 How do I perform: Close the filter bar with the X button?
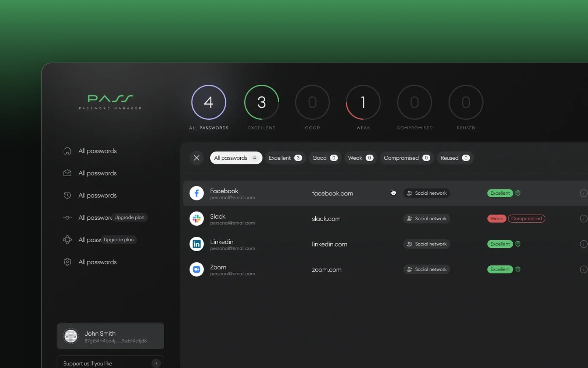pyautogui.click(x=197, y=158)
